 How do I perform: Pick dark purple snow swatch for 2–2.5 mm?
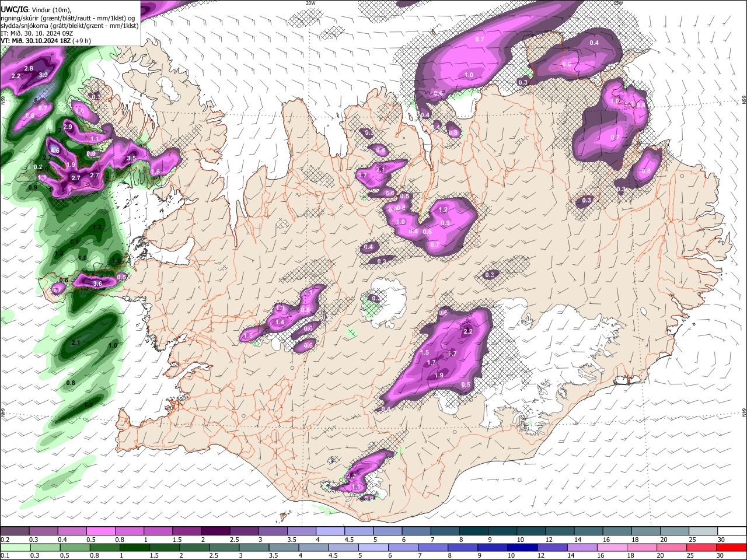coord(215,531)
